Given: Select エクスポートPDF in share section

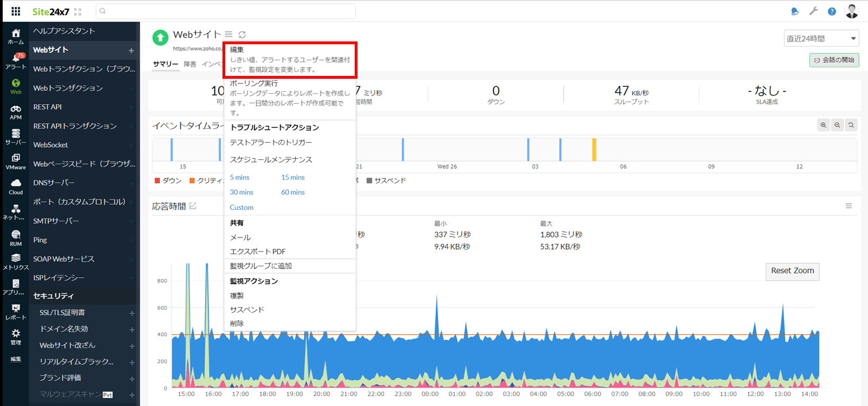Looking at the screenshot, I should [258, 251].
